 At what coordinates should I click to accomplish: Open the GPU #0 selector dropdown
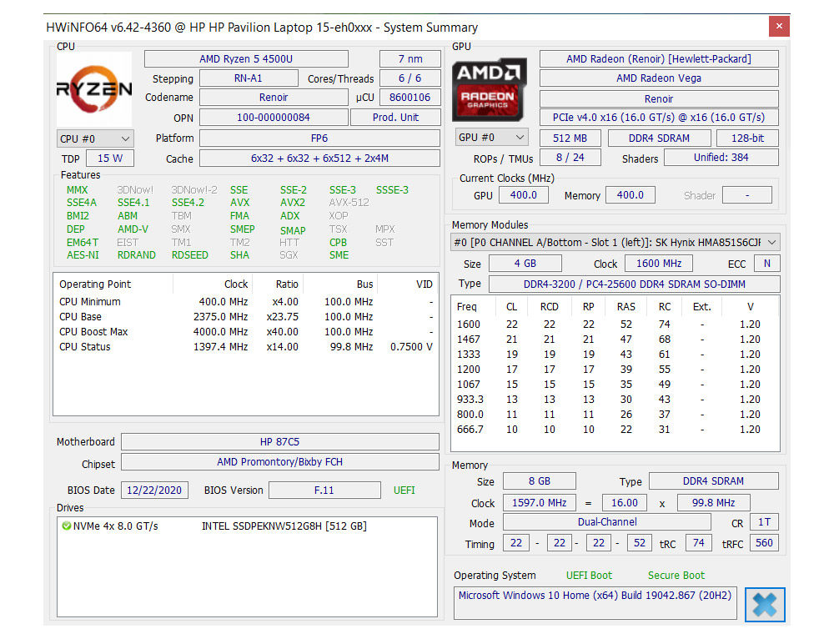click(x=491, y=138)
